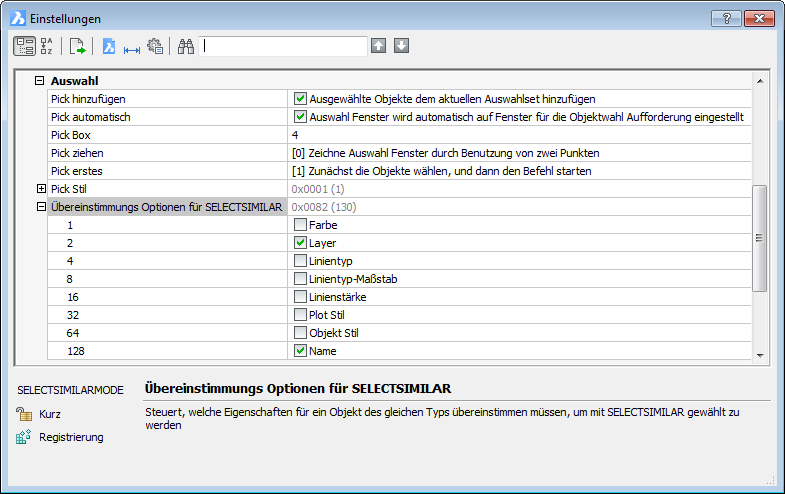Image resolution: width=785 pixels, height=494 pixels.
Task: Uncheck the Layer checkbox
Action: click(300, 243)
